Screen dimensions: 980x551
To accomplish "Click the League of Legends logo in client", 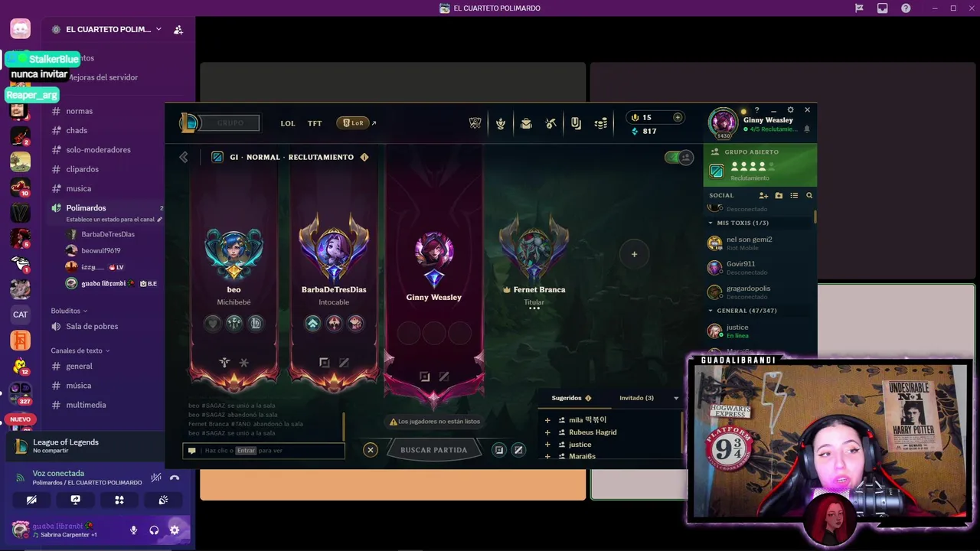I will tap(188, 122).
